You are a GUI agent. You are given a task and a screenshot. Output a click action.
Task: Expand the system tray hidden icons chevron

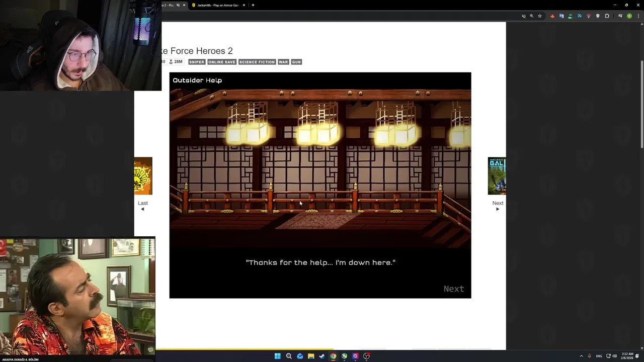tap(581, 356)
